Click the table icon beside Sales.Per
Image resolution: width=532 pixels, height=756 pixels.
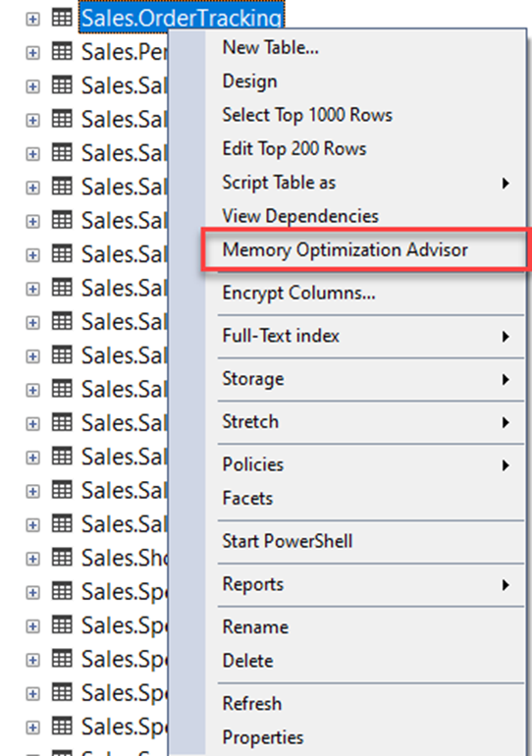point(62,52)
